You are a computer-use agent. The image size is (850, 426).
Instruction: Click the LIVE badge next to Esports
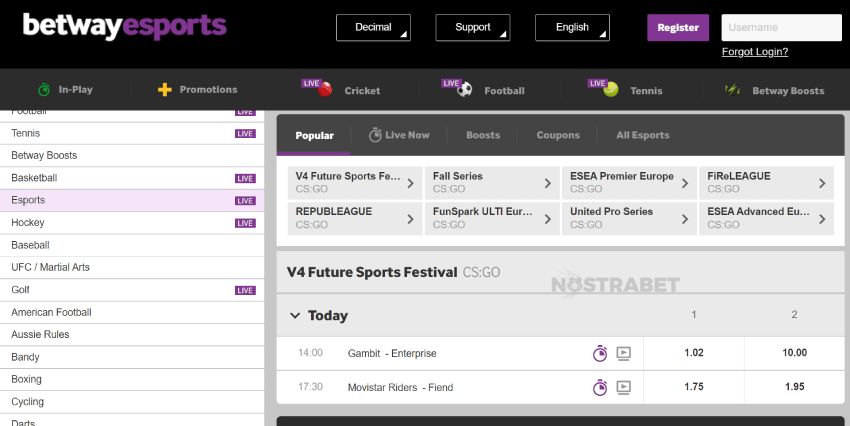click(x=245, y=201)
